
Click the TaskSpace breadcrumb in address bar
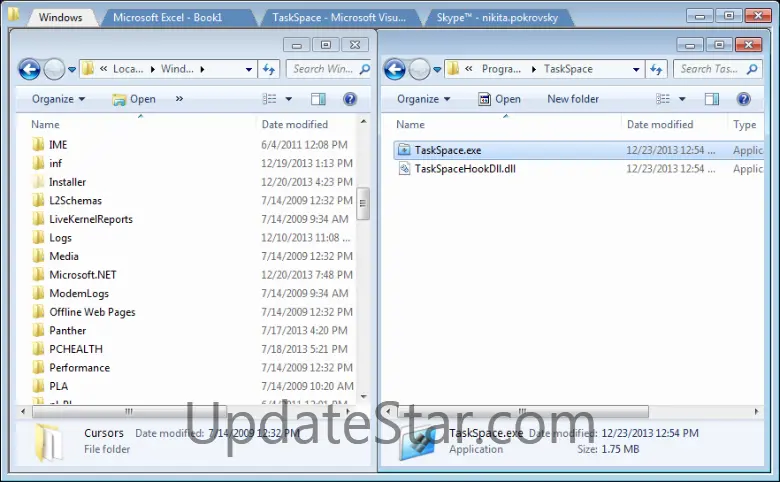click(x=568, y=69)
